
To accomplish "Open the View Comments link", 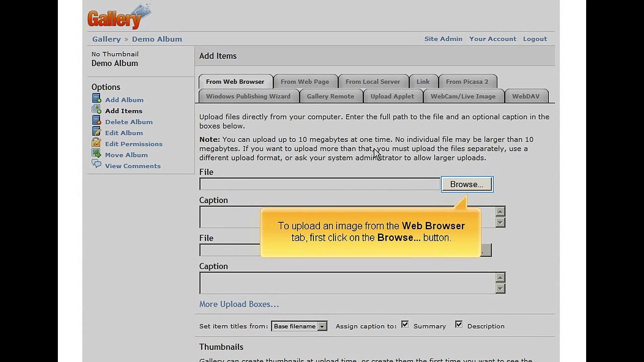I will (133, 166).
